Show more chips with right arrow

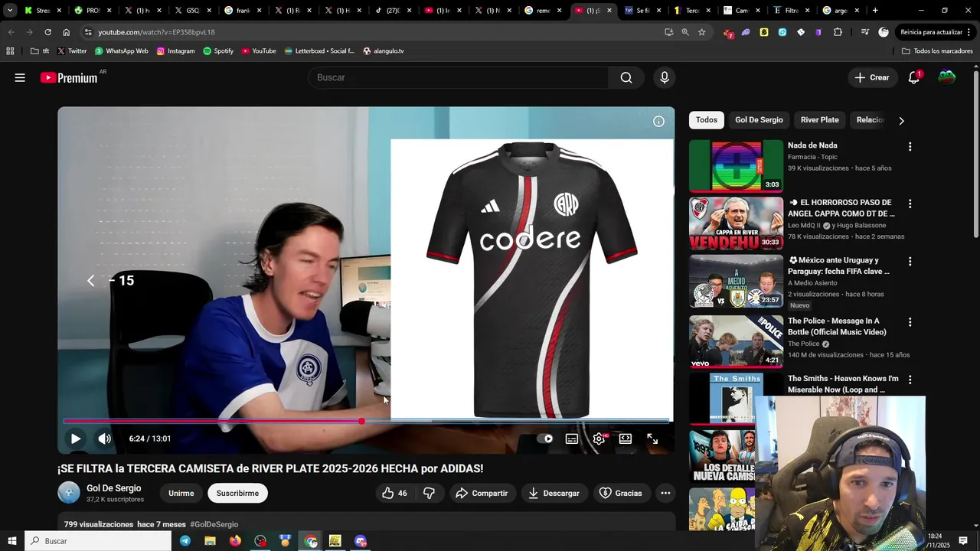point(901,121)
